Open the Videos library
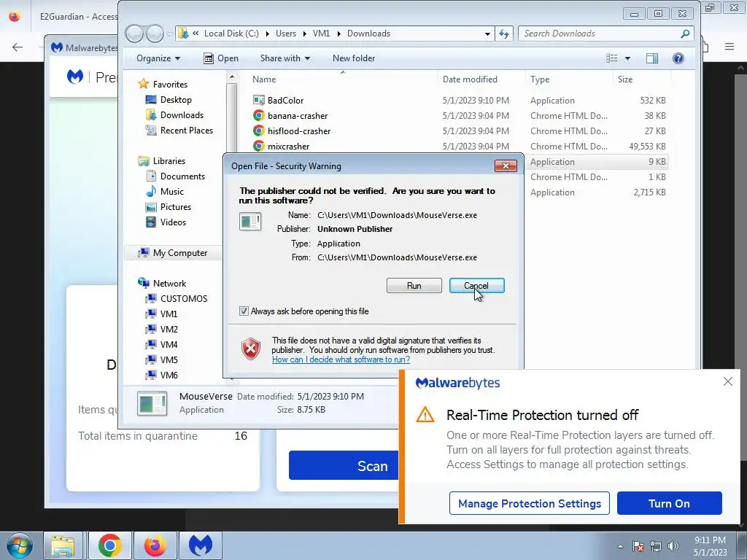The height and width of the screenshot is (560, 747). point(173,222)
